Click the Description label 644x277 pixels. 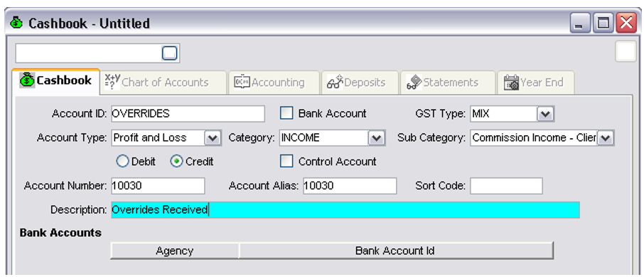[79, 210]
